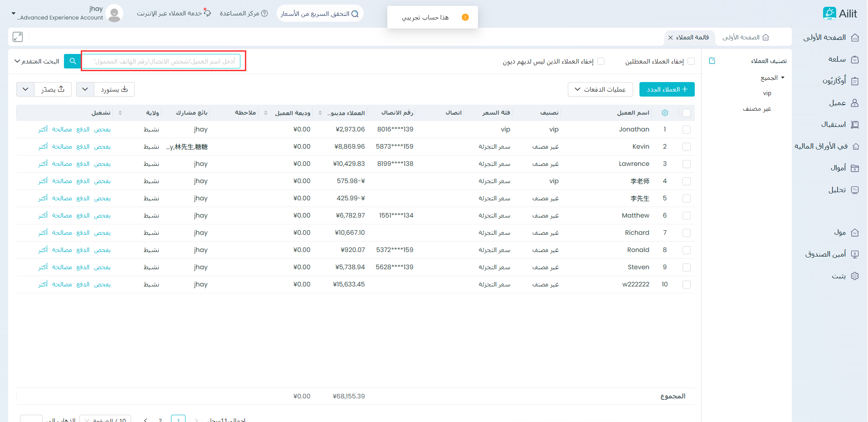
Task: Open the table column settings gear
Action: point(665,113)
